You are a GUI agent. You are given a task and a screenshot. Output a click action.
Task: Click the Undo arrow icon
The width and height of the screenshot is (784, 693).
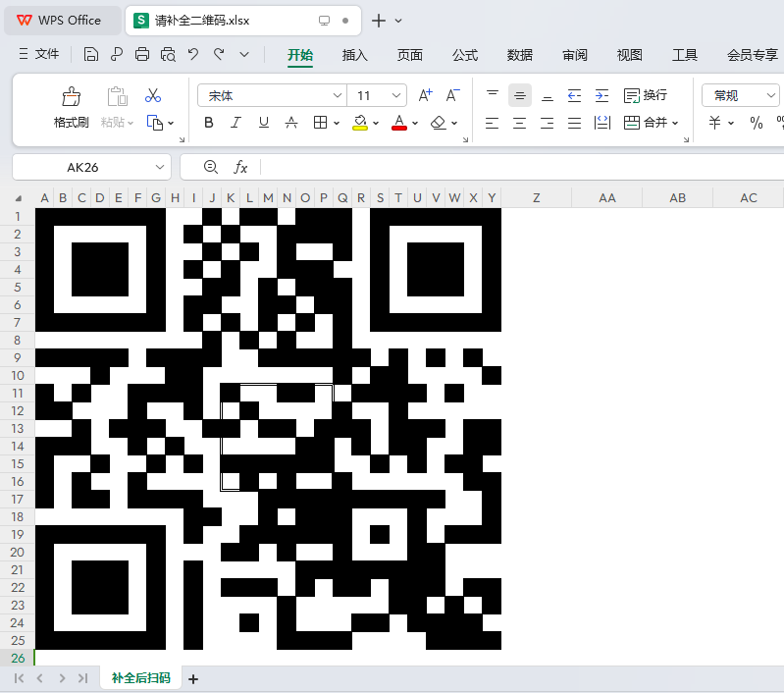(x=193, y=54)
